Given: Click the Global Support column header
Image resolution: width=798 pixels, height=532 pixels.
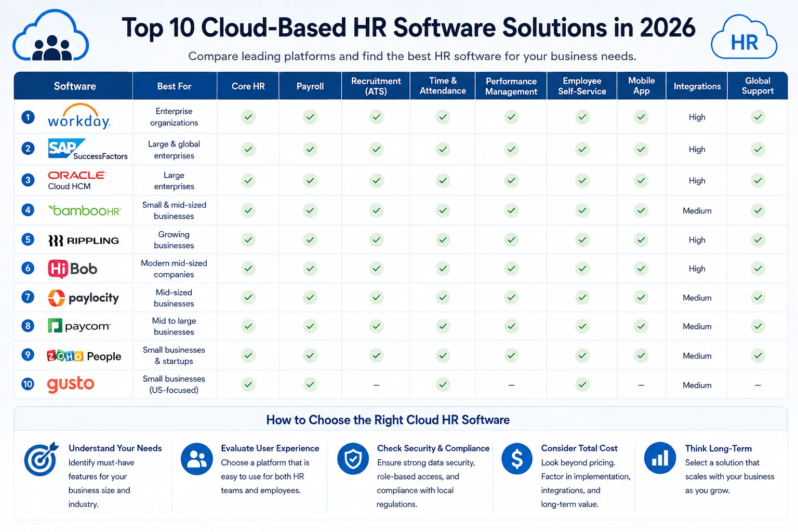Looking at the screenshot, I should click(757, 86).
